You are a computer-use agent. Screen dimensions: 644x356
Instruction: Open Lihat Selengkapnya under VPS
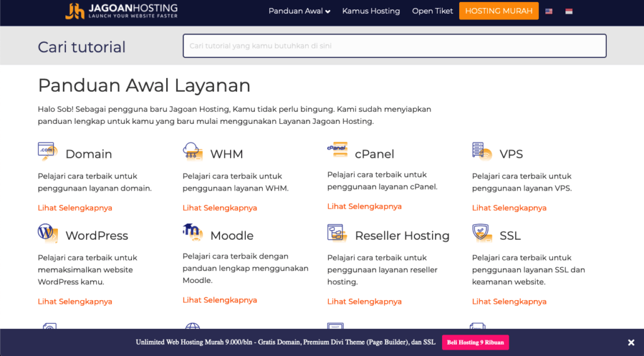[x=509, y=208]
